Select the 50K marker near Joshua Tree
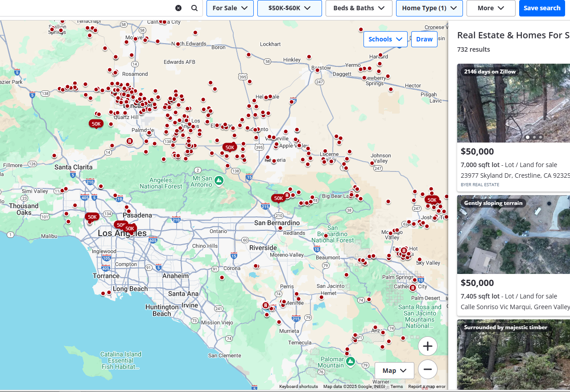 coord(432,200)
